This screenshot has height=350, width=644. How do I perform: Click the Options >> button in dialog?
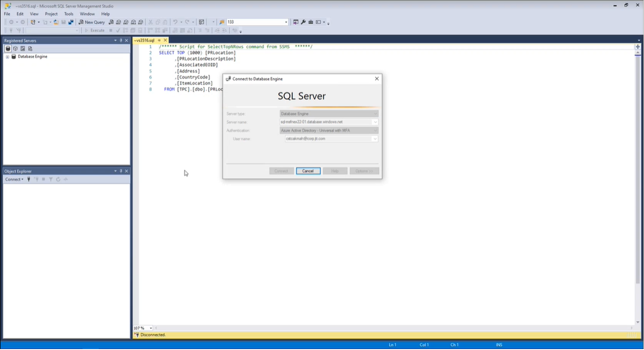click(364, 171)
